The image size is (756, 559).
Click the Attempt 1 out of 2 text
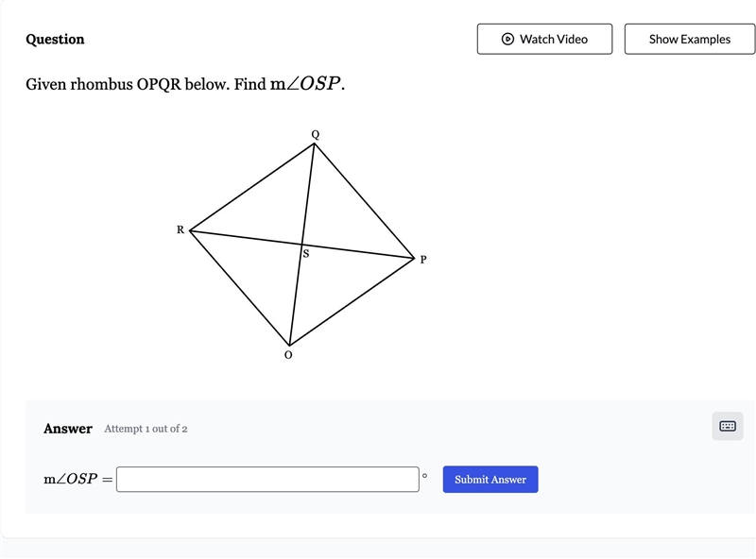tap(146, 429)
